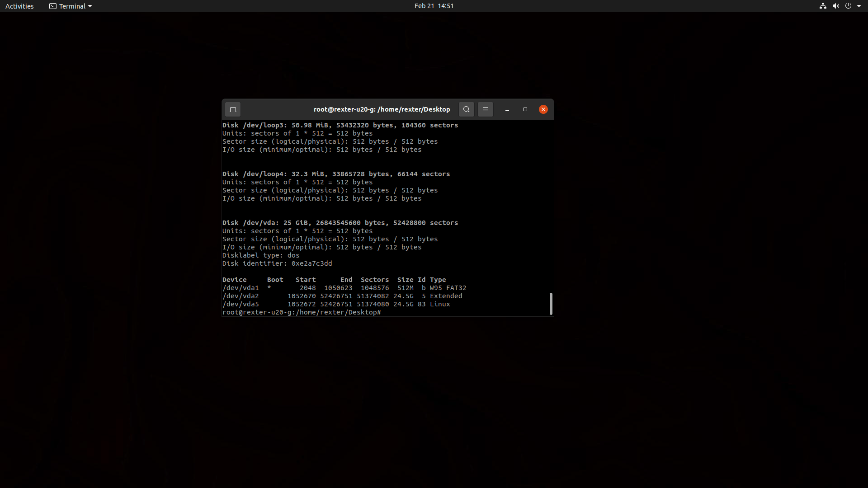Maximize the terminal window

click(525, 109)
